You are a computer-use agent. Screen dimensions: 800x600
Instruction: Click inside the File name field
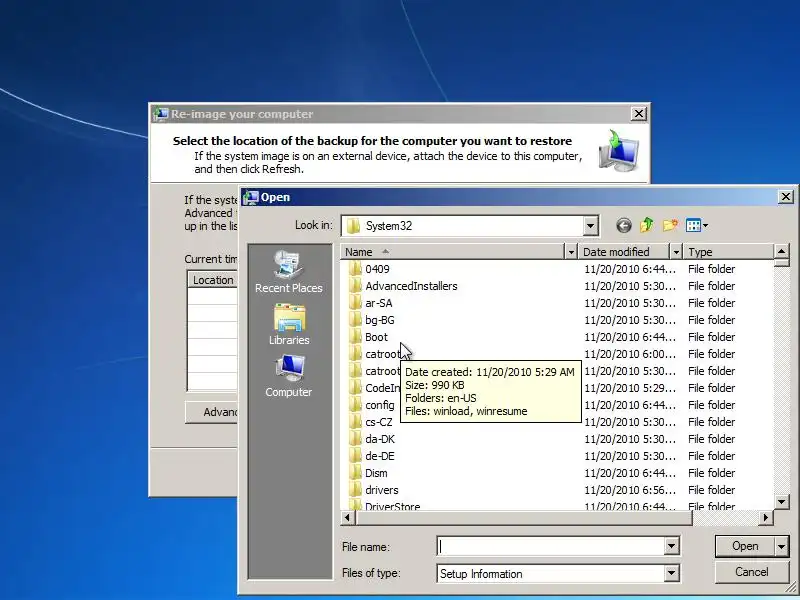551,546
